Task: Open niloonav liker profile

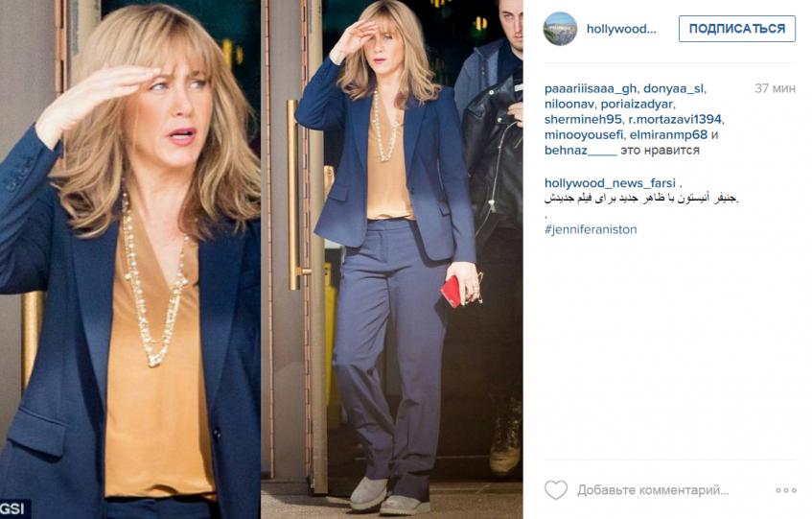Action: coord(568,105)
